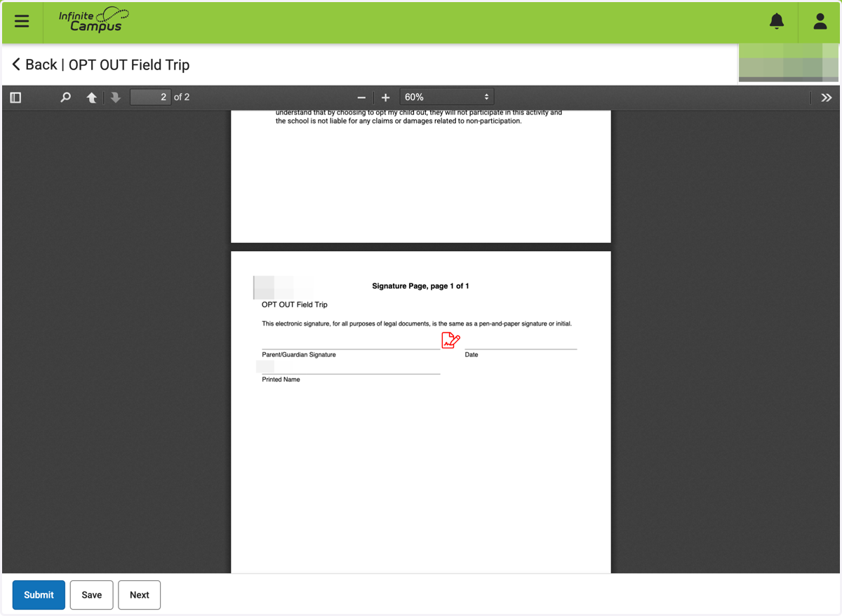Toggle the PDF sidebar panel
This screenshot has height=616, width=842.
tap(15, 98)
